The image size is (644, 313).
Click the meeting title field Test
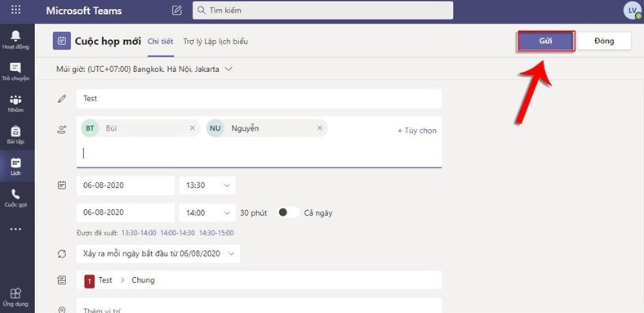pyautogui.click(x=260, y=99)
